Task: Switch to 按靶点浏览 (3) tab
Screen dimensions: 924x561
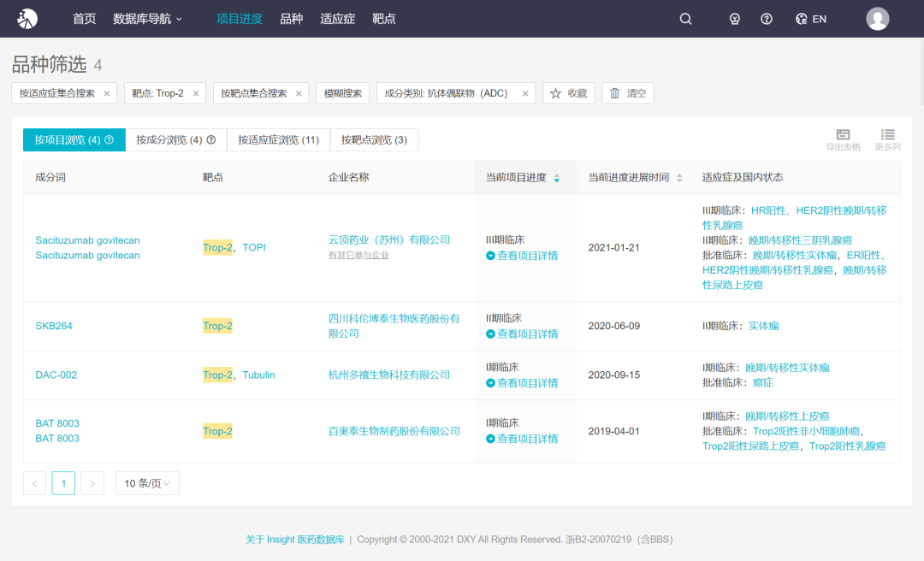Action: coord(374,139)
